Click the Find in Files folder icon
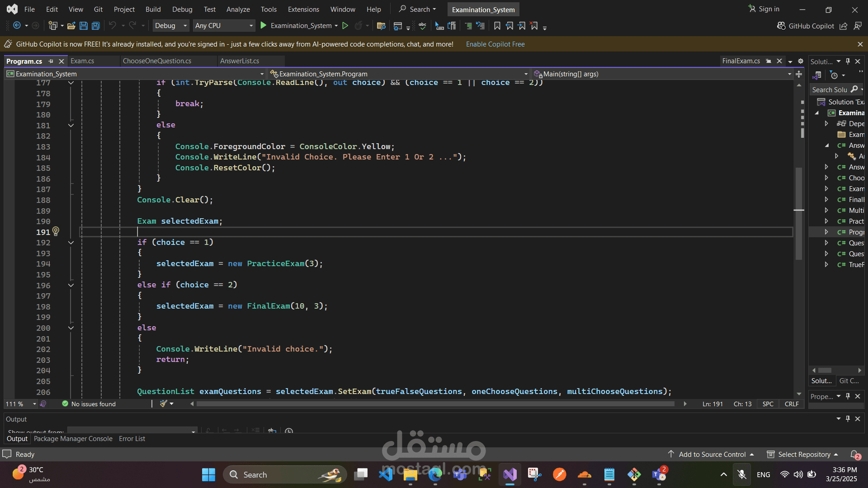This screenshot has width=868, height=488. 381,26
